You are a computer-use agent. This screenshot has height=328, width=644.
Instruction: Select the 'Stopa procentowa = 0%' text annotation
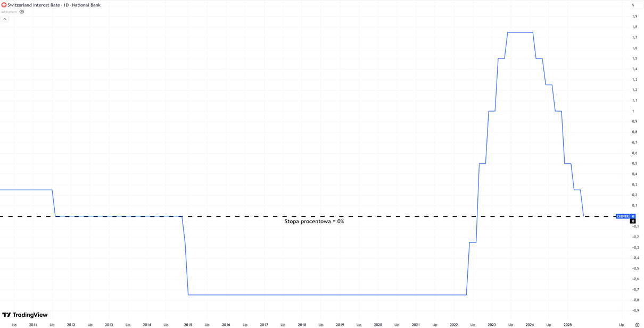coord(314,222)
